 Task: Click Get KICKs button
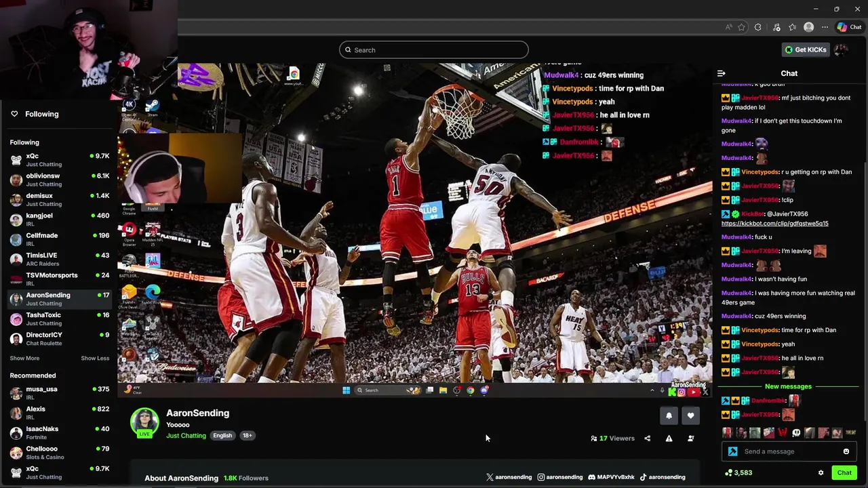(x=806, y=49)
